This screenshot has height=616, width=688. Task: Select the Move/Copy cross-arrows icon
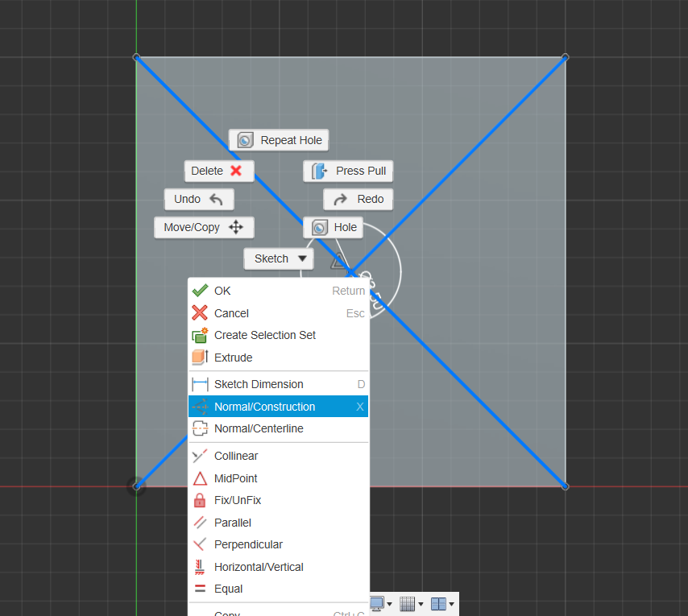236,227
